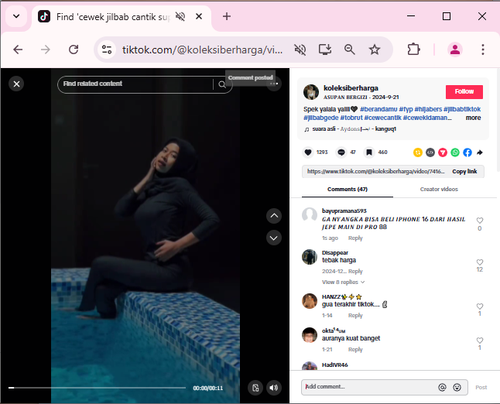Open the emoji picker in comment box
This screenshot has height=404, width=500.
pyautogui.click(x=457, y=387)
